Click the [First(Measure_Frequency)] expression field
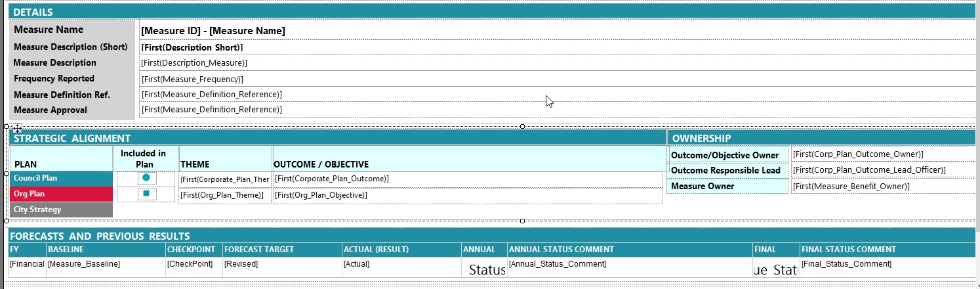The image size is (980, 289). [556, 79]
